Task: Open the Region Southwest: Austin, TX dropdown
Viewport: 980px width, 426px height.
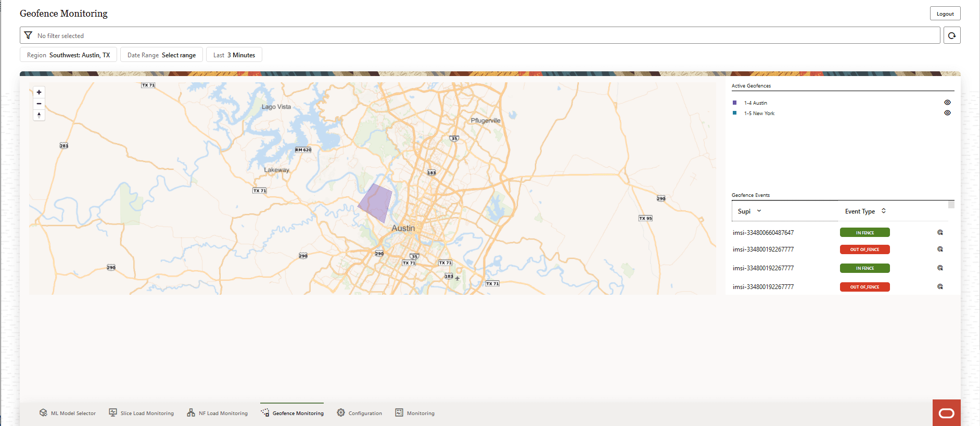Action: [x=68, y=55]
